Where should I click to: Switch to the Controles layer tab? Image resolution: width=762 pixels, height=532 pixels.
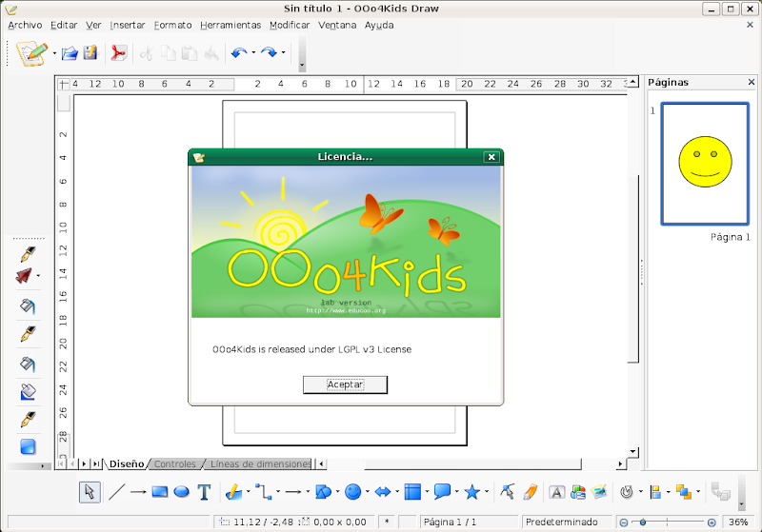point(175,464)
